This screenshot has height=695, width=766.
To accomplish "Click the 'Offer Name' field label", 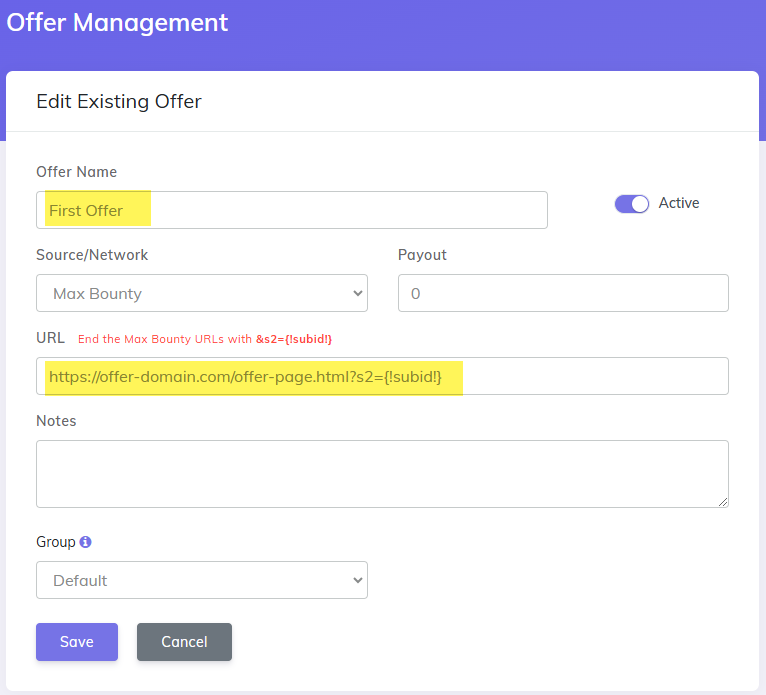I will (x=77, y=172).
